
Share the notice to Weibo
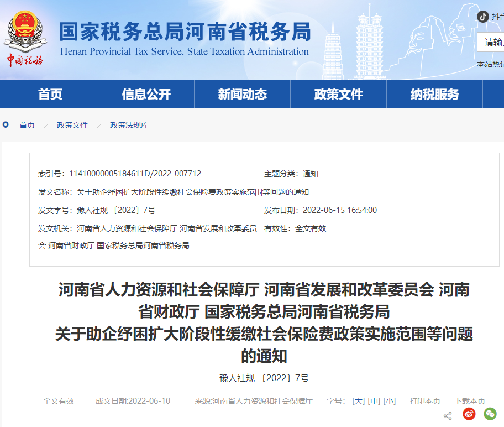point(469,414)
